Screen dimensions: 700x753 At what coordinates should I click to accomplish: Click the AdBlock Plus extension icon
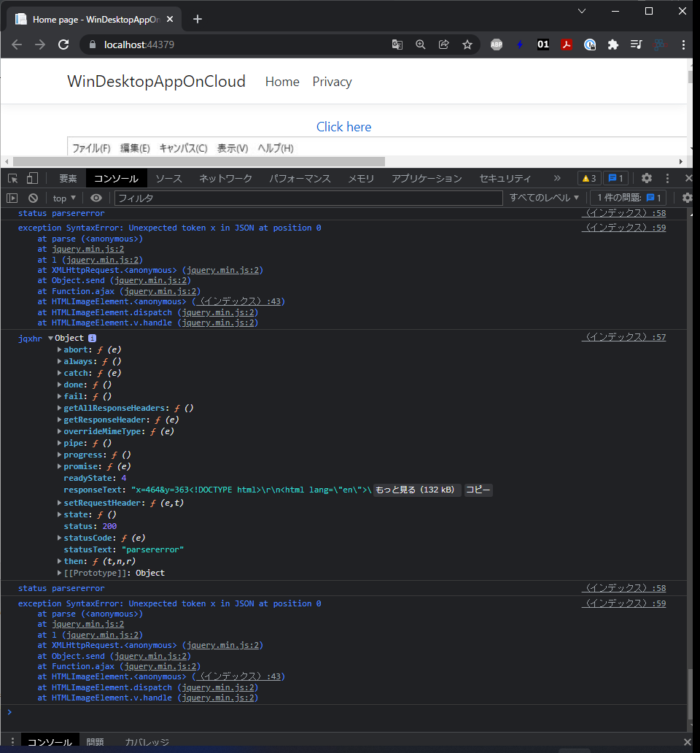(x=497, y=45)
